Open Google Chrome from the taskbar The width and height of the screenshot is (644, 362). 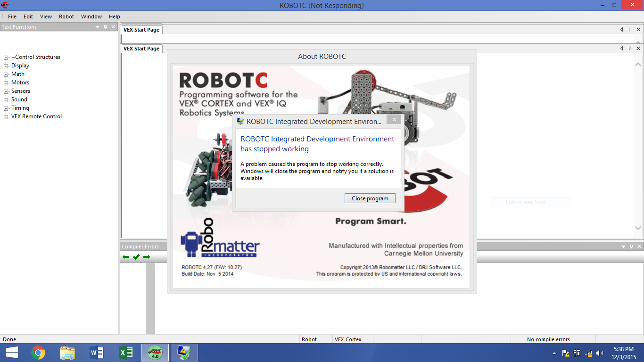tap(38, 353)
